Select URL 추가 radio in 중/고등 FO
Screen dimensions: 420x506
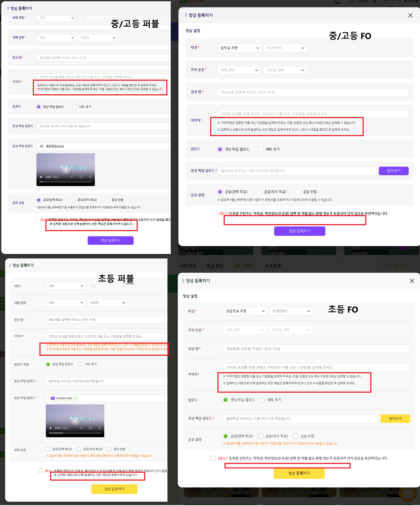coord(261,149)
